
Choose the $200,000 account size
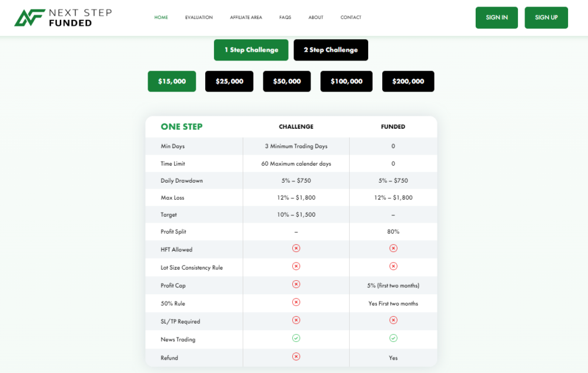408,81
